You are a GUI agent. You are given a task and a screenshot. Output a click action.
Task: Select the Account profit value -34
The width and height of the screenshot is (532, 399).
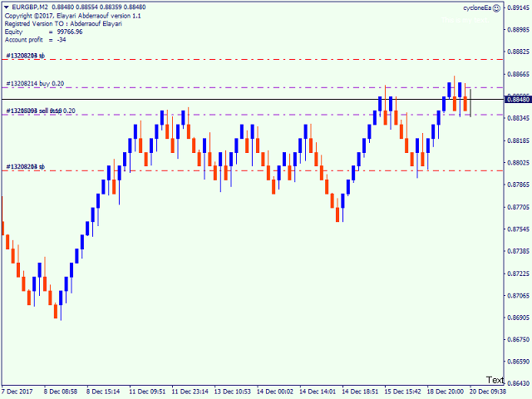(x=62, y=40)
